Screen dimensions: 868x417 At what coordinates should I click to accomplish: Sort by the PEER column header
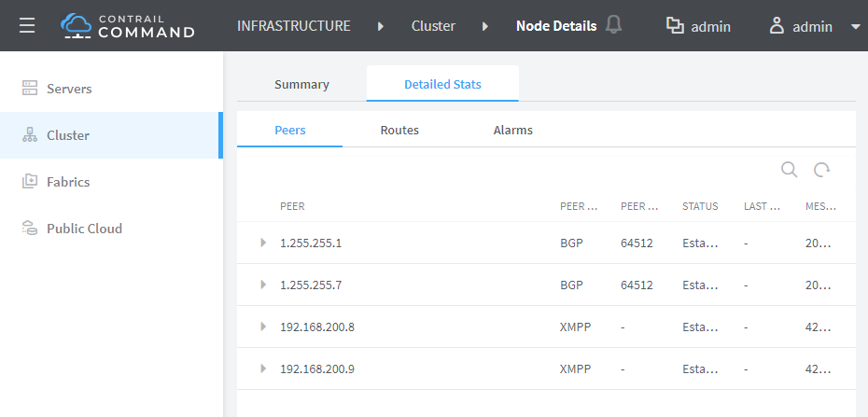click(292, 206)
